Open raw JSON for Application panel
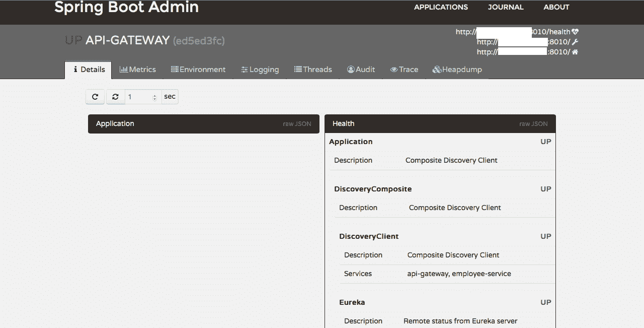The height and width of the screenshot is (328, 644). coord(297,124)
